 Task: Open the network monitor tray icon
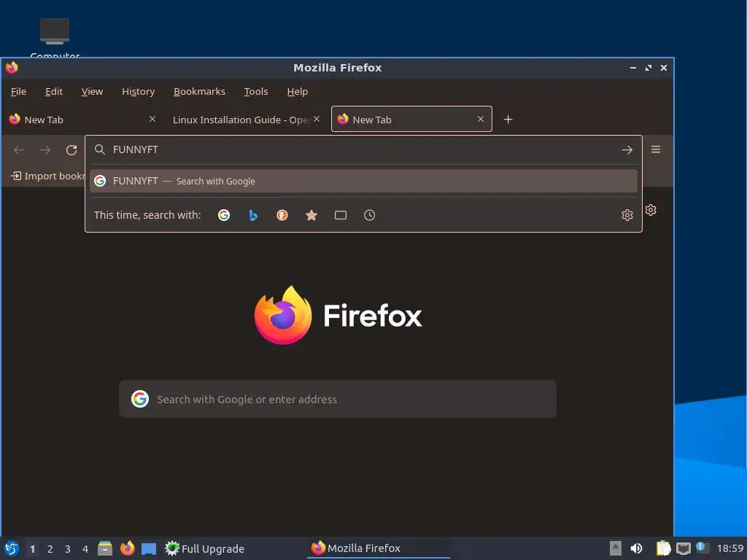(684, 548)
